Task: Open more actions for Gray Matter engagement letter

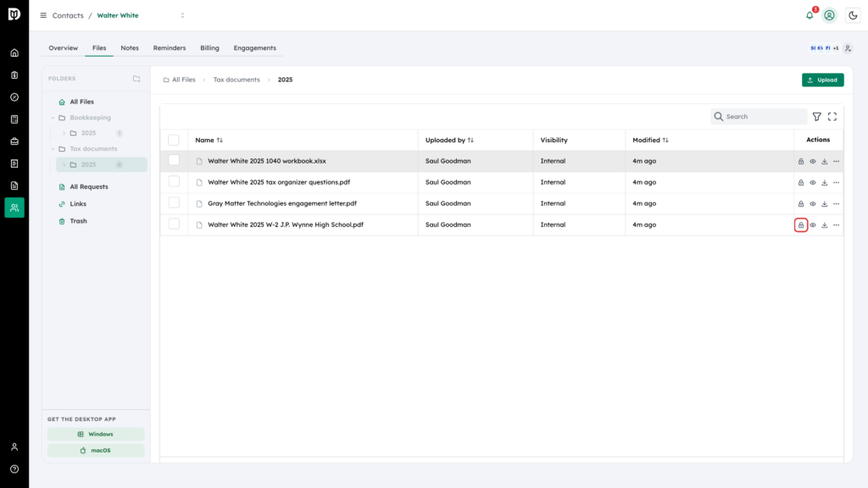Action: 837,203
